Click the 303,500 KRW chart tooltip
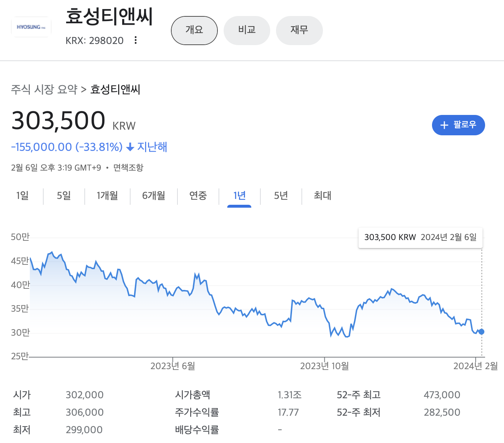The width and height of the screenshot is (504, 443). pos(420,238)
